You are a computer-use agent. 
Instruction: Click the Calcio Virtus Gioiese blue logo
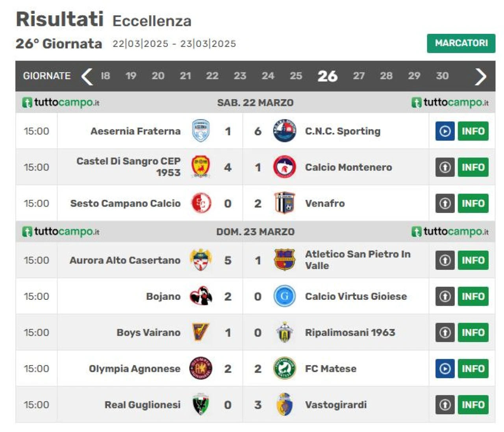284,296
